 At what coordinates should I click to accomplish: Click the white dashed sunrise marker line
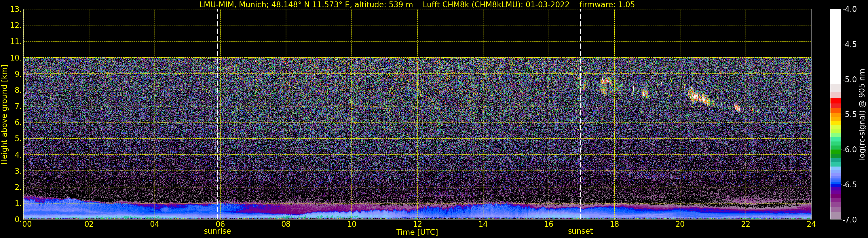pyautogui.click(x=217, y=114)
